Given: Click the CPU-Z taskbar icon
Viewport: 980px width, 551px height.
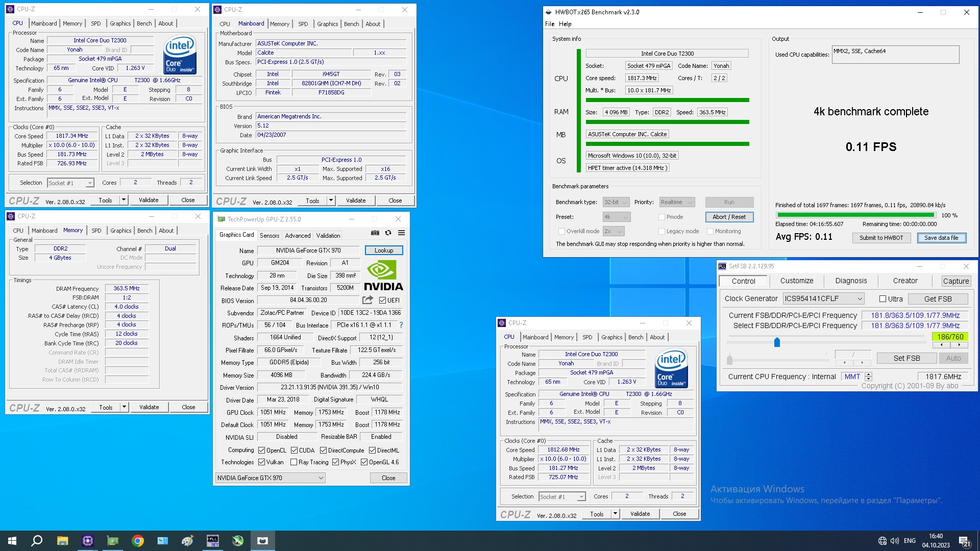Looking at the screenshot, I should [88, 541].
